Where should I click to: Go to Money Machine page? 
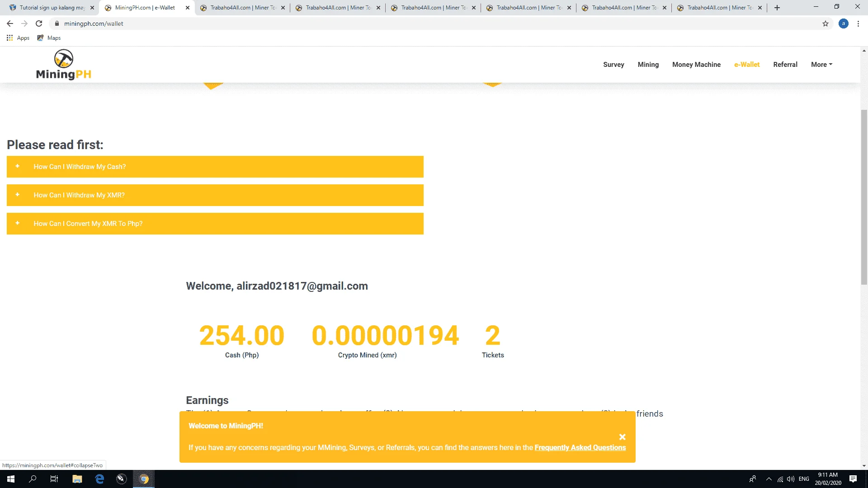click(x=696, y=65)
